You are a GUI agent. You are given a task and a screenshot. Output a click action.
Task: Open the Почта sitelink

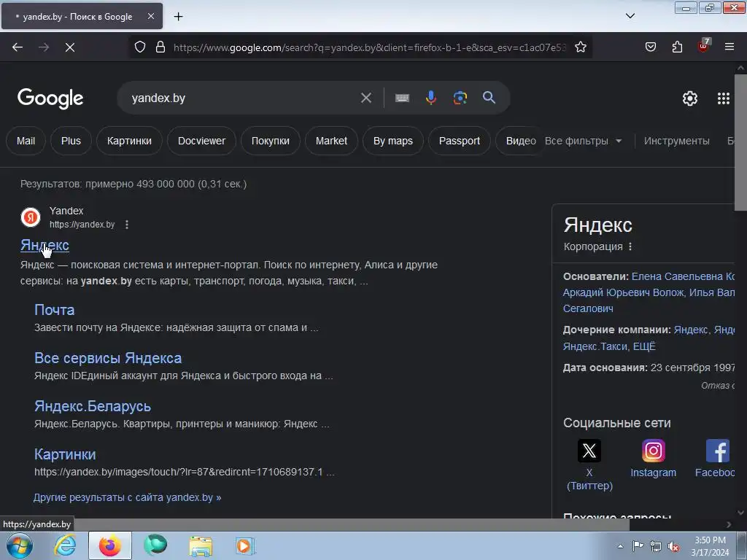pos(54,310)
